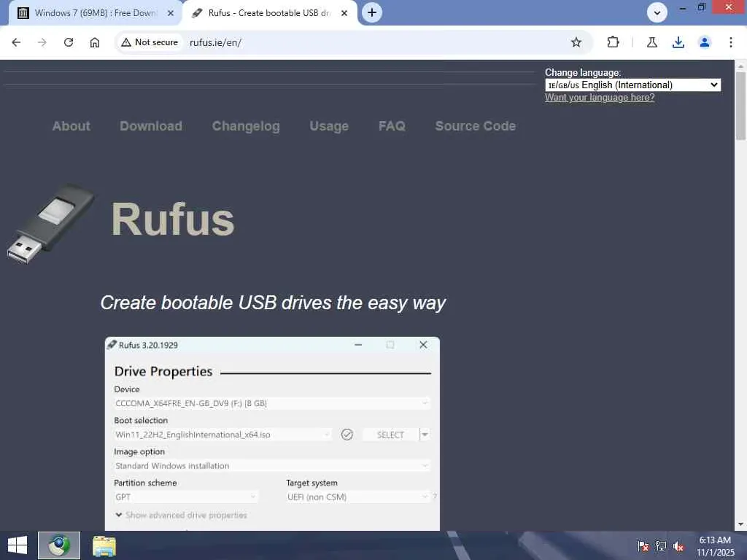Jump to the Download section
Image resolution: width=747 pixels, height=560 pixels.
(x=151, y=126)
